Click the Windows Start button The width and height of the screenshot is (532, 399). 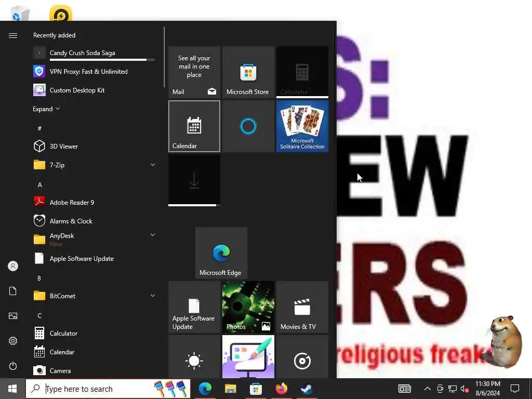12,389
